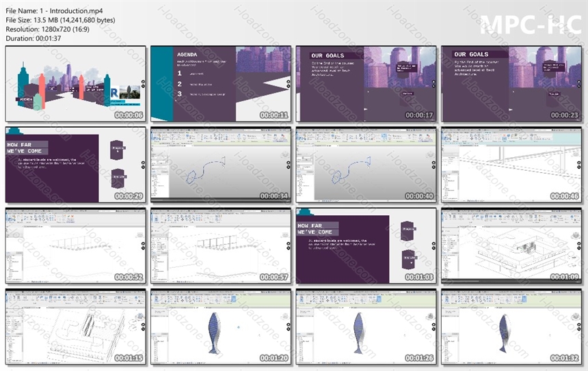The height and width of the screenshot is (371, 588).
Task: Select the curve sketch frame at 00:00:34
Action: [x=221, y=165]
